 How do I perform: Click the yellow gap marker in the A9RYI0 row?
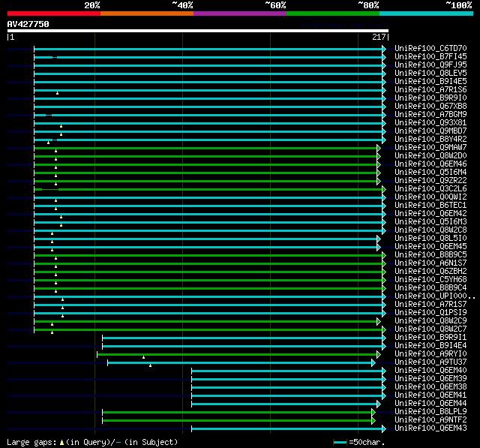coord(143,357)
